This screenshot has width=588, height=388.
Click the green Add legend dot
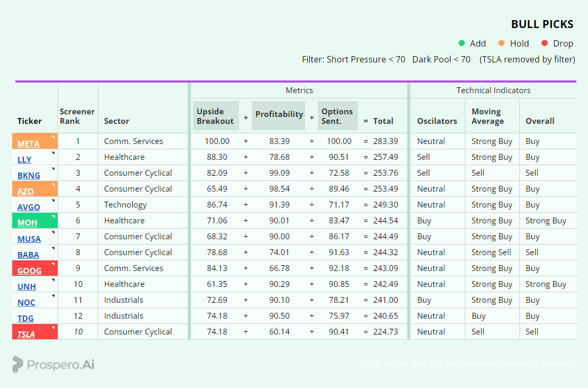(x=462, y=43)
